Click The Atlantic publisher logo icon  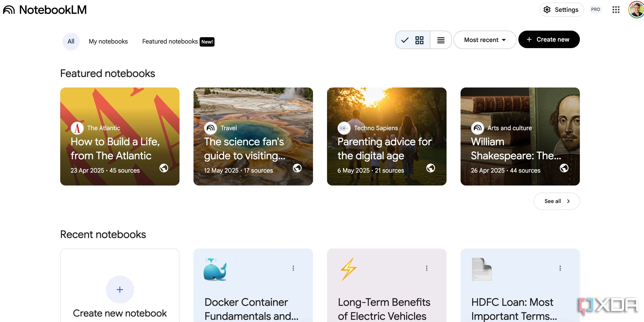click(x=77, y=128)
